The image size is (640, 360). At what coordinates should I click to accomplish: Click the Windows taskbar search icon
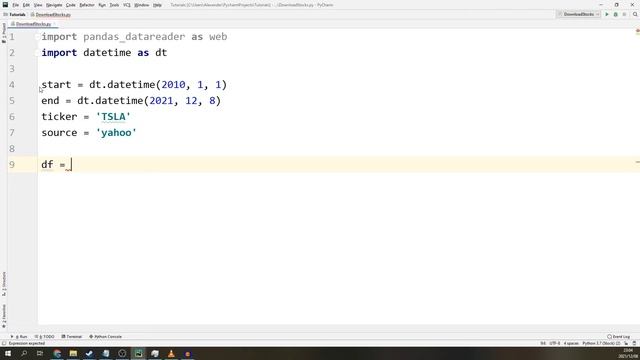pyautogui.click(x=24, y=353)
